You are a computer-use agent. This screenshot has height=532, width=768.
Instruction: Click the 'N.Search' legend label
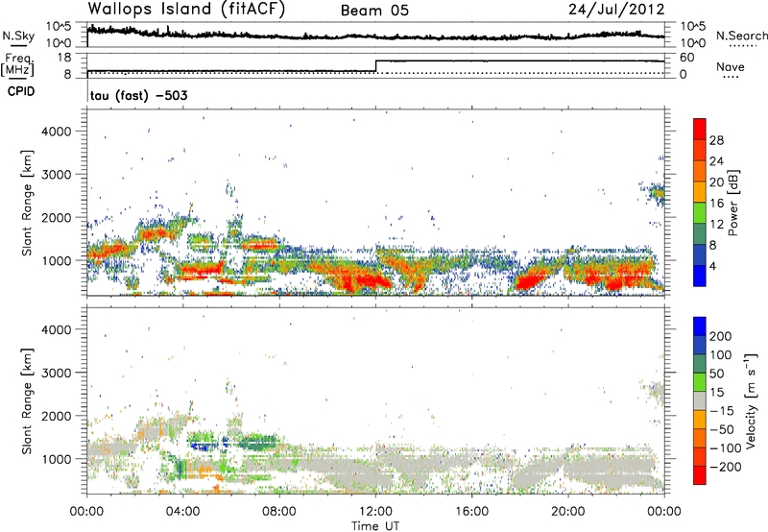tap(741, 36)
